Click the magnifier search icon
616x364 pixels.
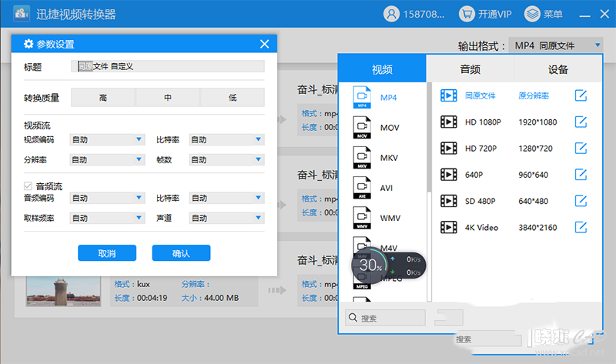point(353,317)
